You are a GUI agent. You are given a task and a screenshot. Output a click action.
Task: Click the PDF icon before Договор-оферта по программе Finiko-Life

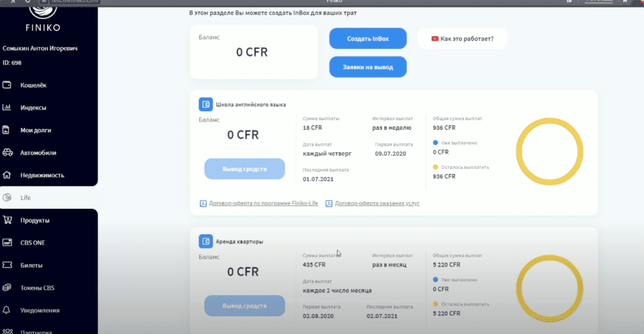pos(203,203)
